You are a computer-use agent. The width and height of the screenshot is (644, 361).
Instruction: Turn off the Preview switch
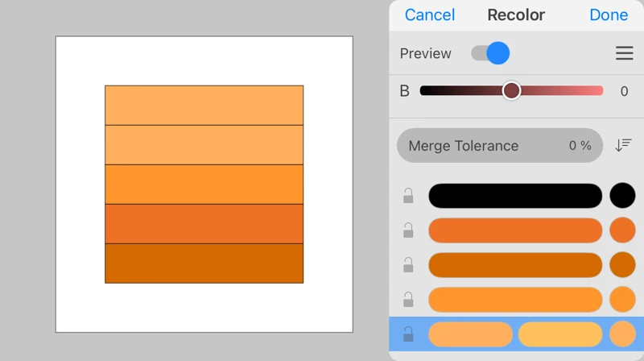[x=490, y=53]
